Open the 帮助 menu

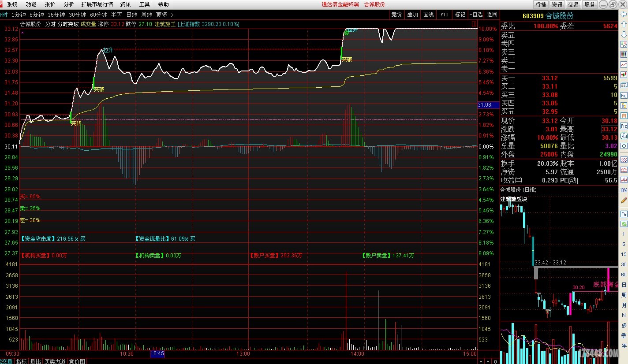[163, 4]
